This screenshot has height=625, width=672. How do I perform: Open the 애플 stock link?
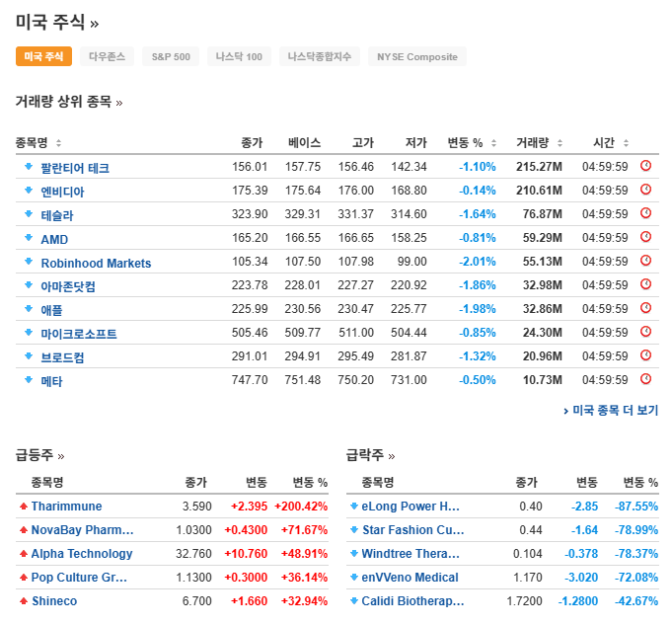pos(51,310)
